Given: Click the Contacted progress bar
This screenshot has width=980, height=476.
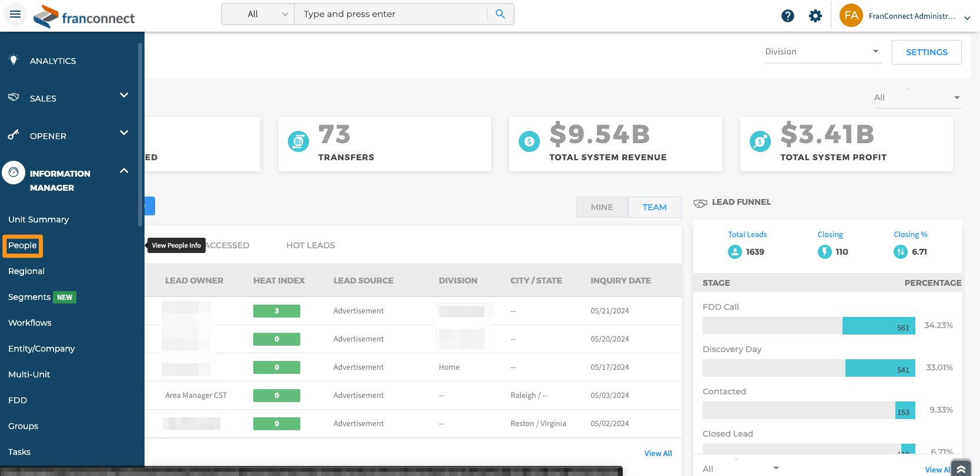Looking at the screenshot, I should tap(809, 410).
